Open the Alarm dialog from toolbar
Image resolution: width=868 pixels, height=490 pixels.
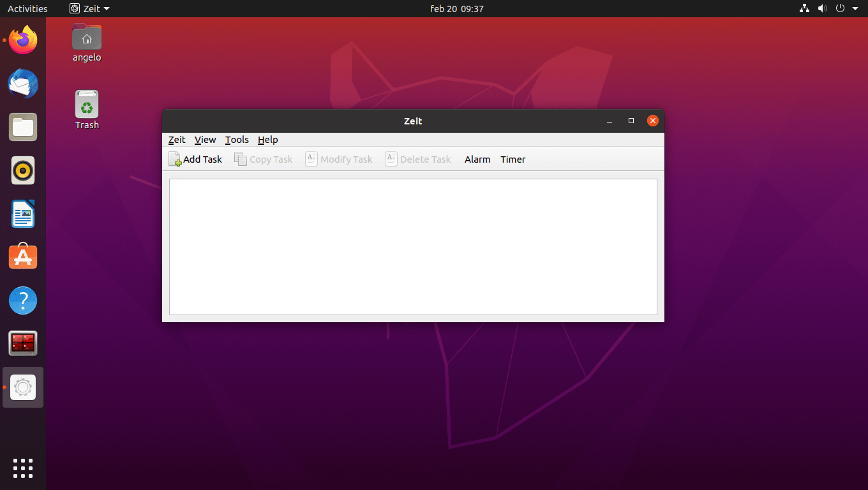[477, 159]
